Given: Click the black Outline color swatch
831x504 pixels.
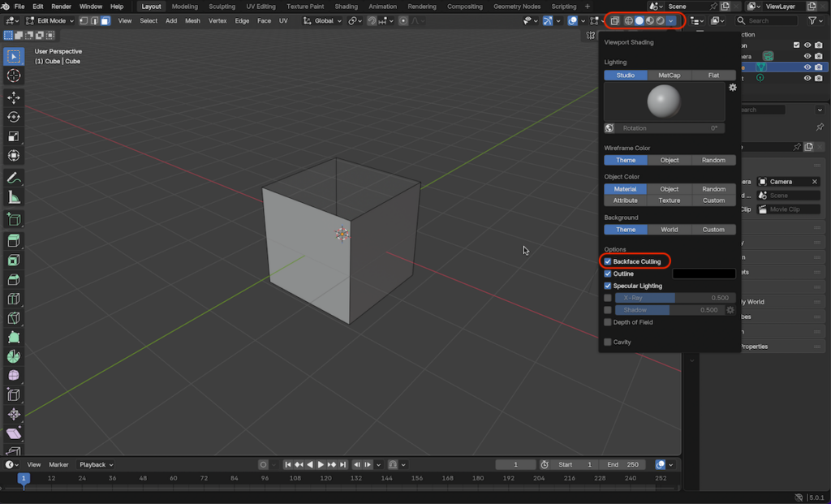Looking at the screenshot, I should click(704, 274).
